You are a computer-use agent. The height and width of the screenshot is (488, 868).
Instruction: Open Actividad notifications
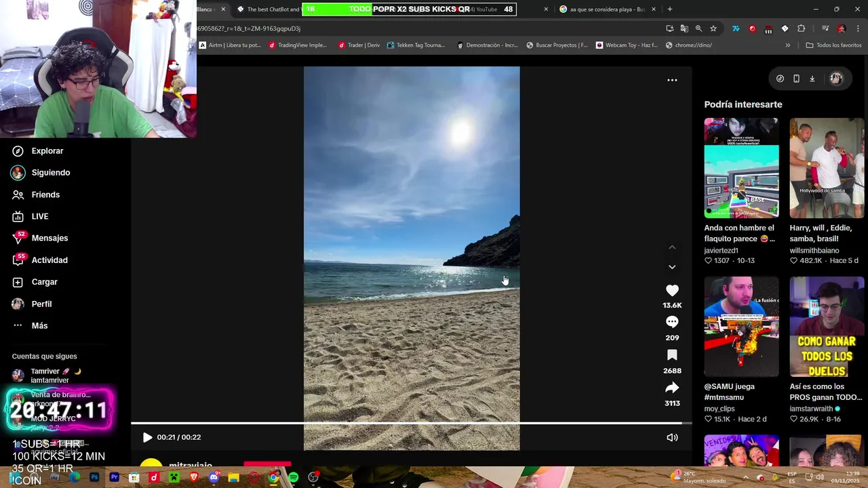coord(40,260)
